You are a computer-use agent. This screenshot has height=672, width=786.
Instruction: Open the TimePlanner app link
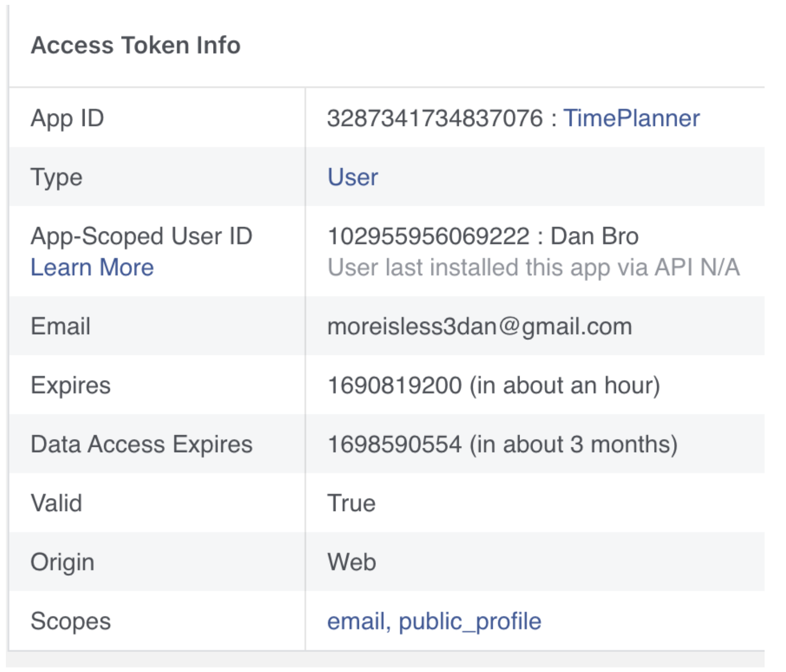(x=631, y=118)
